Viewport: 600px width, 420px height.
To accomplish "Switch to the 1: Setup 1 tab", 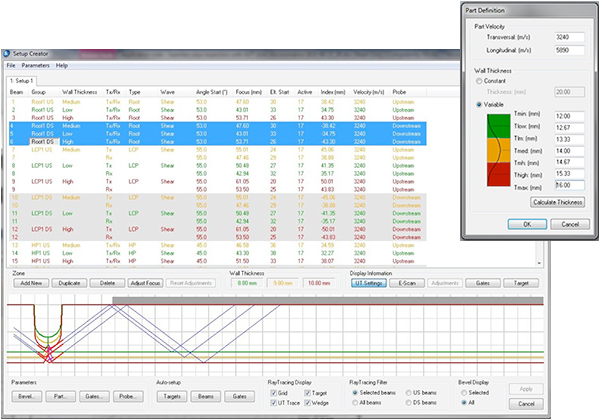I will pos(22,79).
